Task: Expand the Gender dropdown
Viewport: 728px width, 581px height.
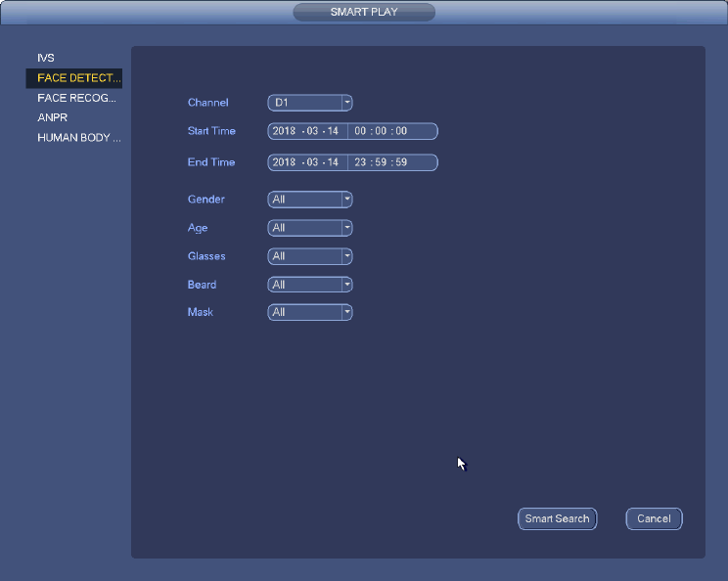Action: (310, 200)
